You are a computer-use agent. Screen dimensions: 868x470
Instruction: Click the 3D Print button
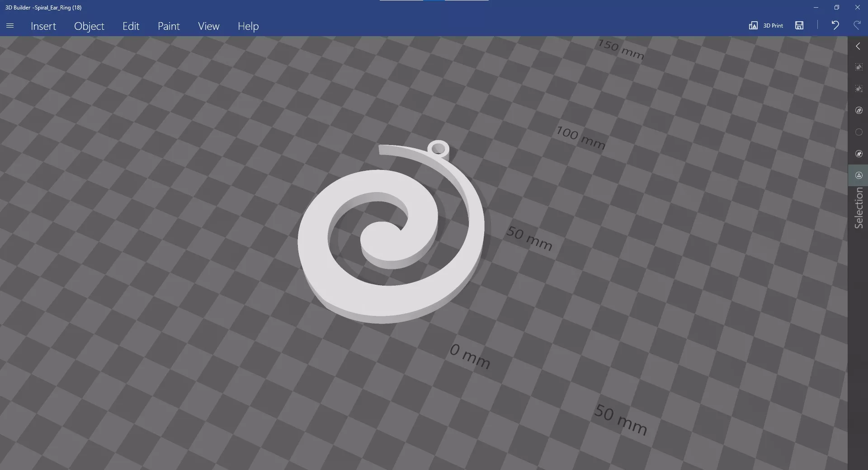pos(766,26)
